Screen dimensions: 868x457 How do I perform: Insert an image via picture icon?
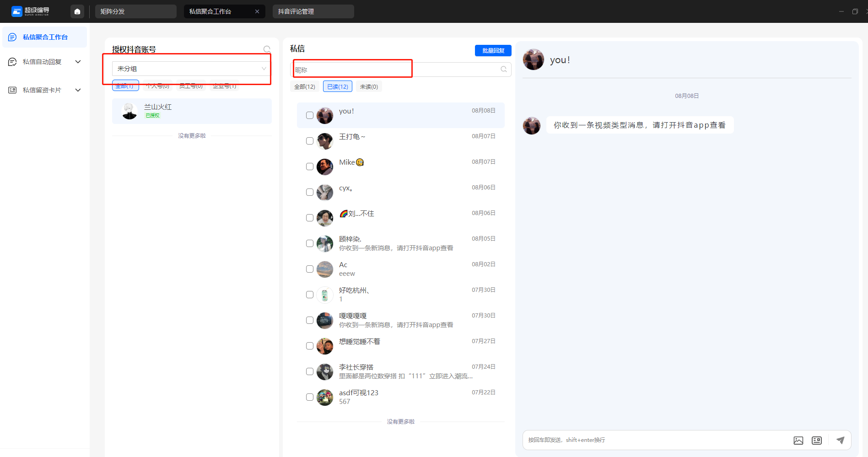pyautogui.click(x=798, y=440)
